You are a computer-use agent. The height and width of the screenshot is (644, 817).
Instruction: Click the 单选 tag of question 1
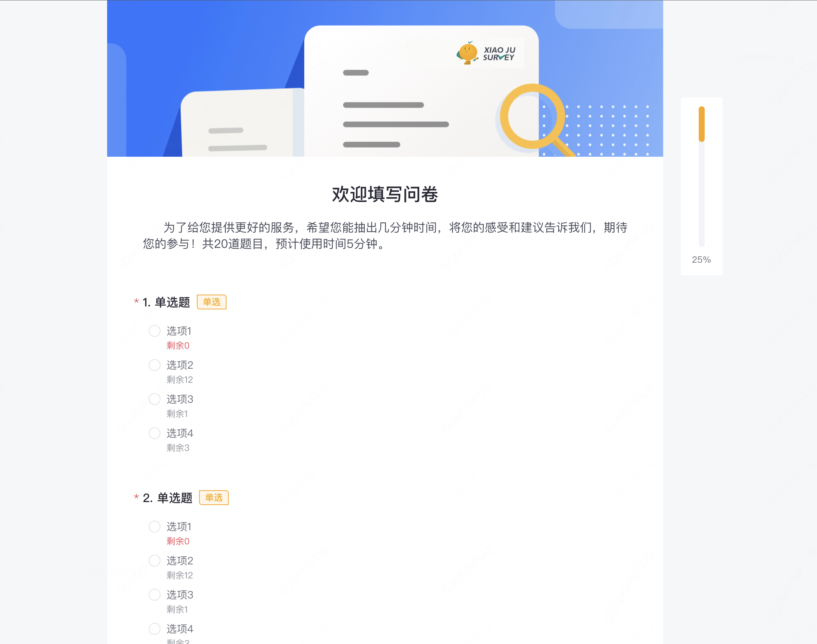pyautogui.click(x=212, y=302)
